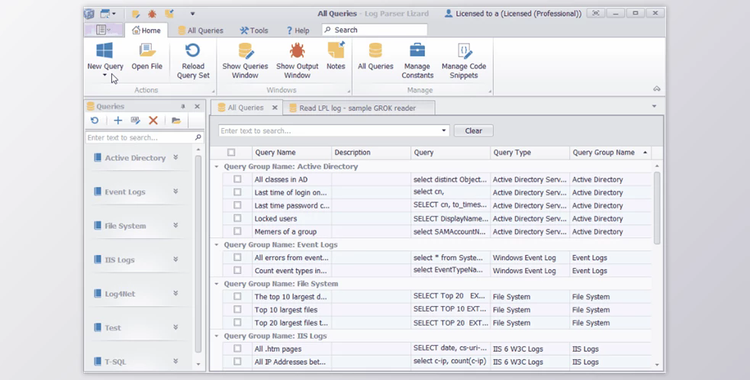Pin the Queries panel with the pushpin icon
Image resolution: width=750 pixels, height=380 pixels.
point(183,106)
